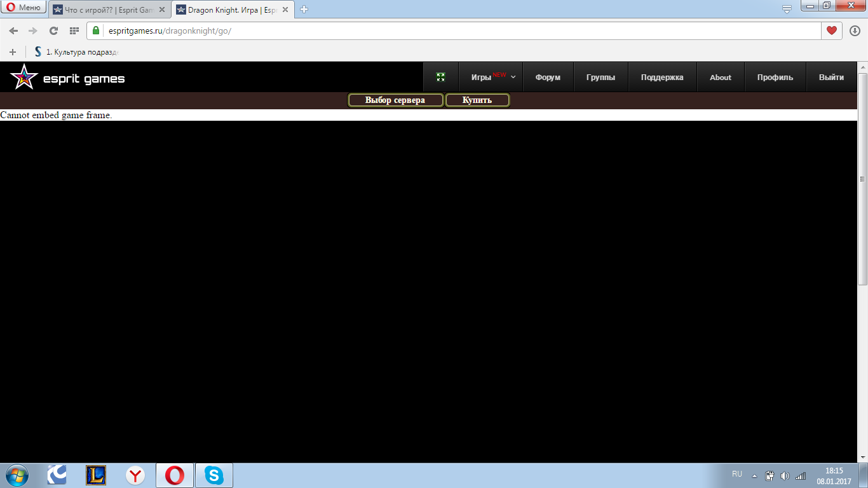The height and width of the screenshot is (488, 868).
Task: Switch to the 'Что с игрой??' tab
Action: (105, 10)
